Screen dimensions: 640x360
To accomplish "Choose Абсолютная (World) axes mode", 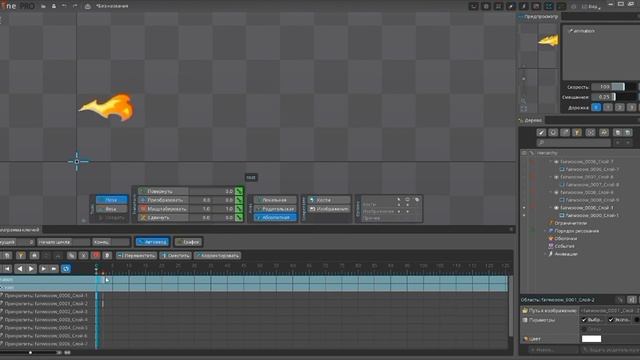I will pos(275,218).
